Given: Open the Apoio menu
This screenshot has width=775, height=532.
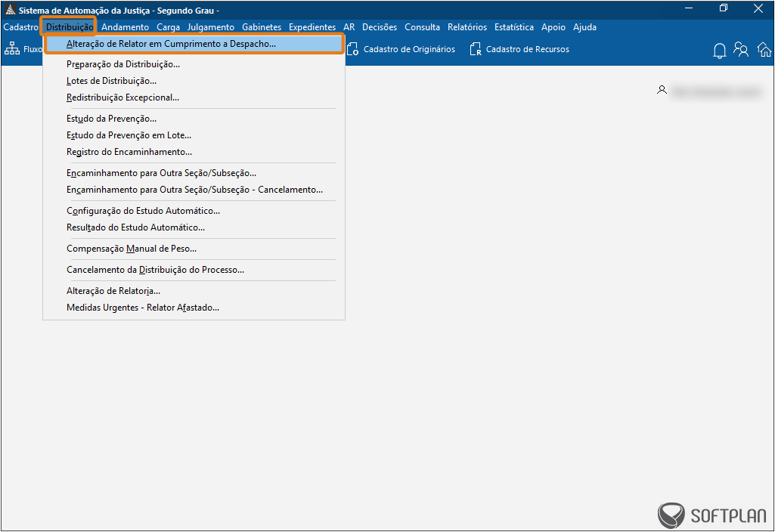Looking at the screenshot, I should coord(553,27).
